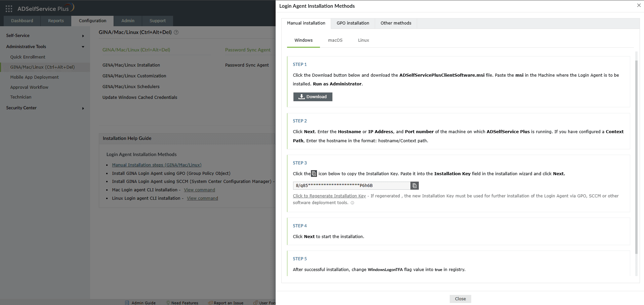644x305 pixels.
Task: Click the info icon after regenerate key text
Action: (x=352, y=203)
